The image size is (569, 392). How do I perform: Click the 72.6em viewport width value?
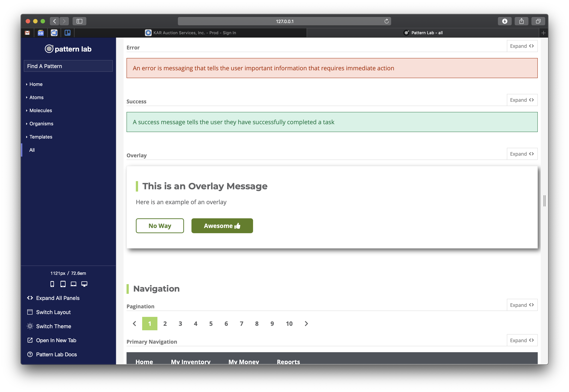tap(78, 273)
